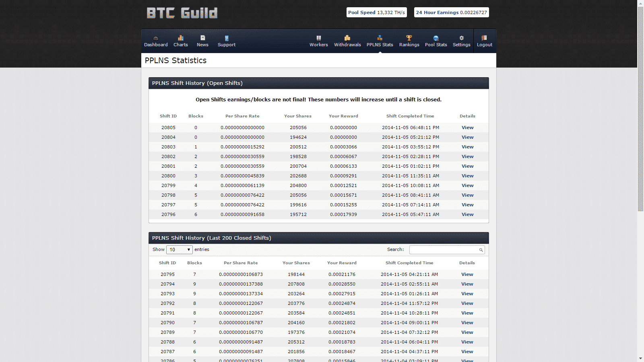Image resolution: width=644 pixels, height=362 pixels.
Task: Click the scrollbar down arrow
Action: tap(640, 359)
